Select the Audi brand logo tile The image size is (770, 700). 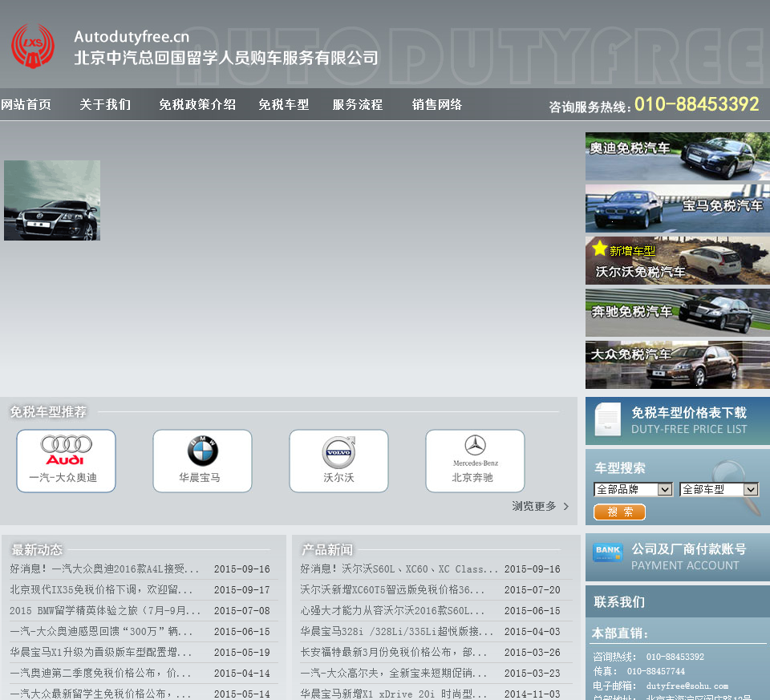point(66,461)
